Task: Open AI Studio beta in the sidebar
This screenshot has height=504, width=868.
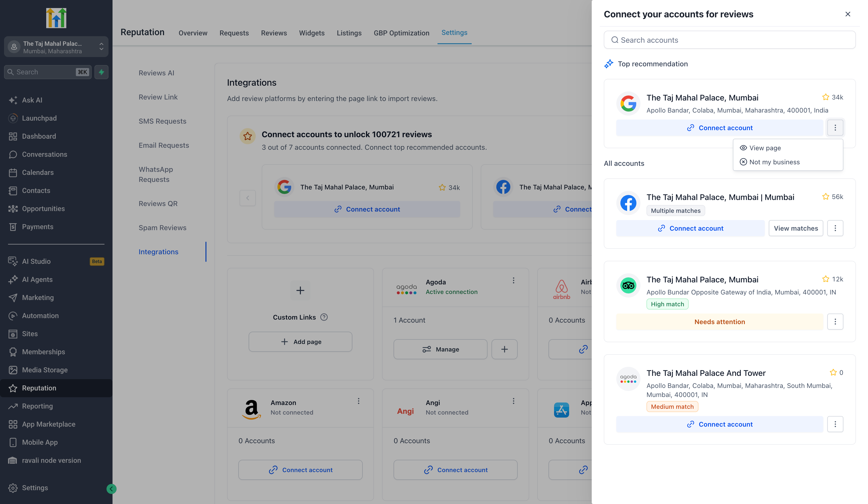Action: [56, 261]
